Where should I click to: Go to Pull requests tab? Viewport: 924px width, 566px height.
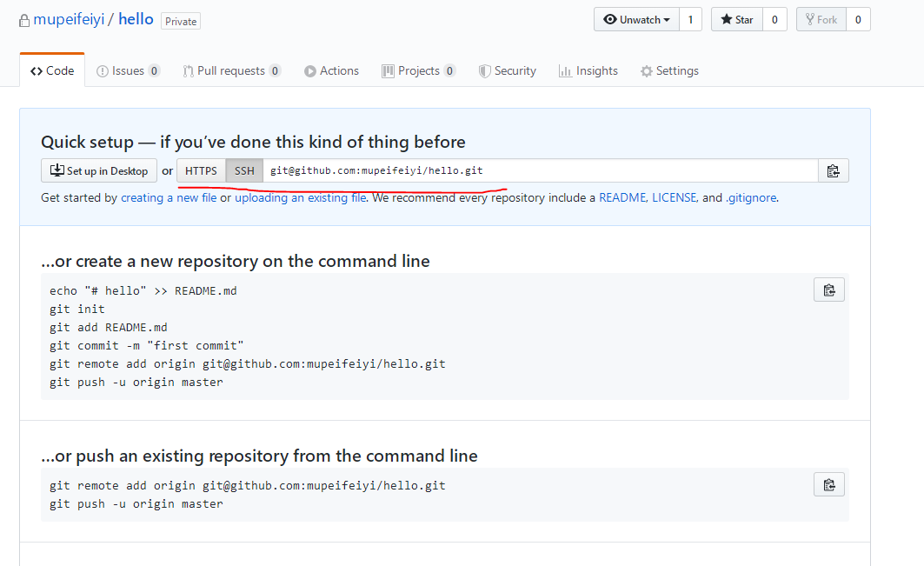[x=231, y=70]
